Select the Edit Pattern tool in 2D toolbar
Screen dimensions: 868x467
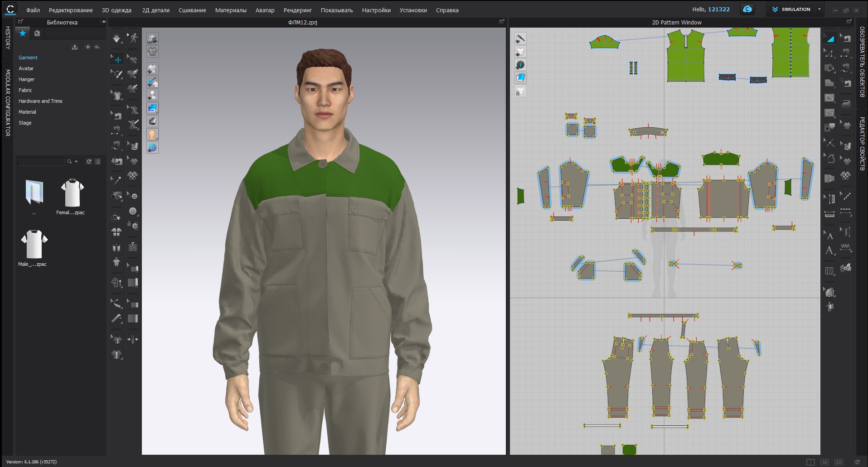point(829,53)
